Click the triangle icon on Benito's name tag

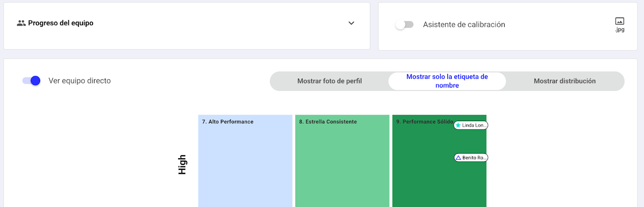coord(458,158)
